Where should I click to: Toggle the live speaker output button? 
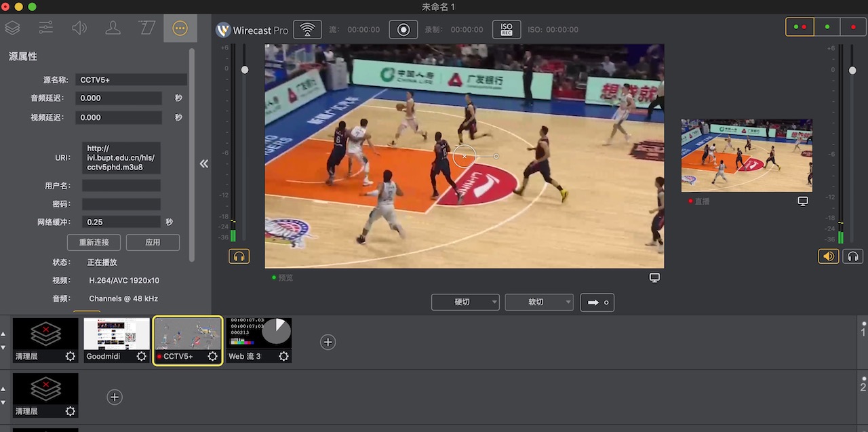[x=828, y=256]
